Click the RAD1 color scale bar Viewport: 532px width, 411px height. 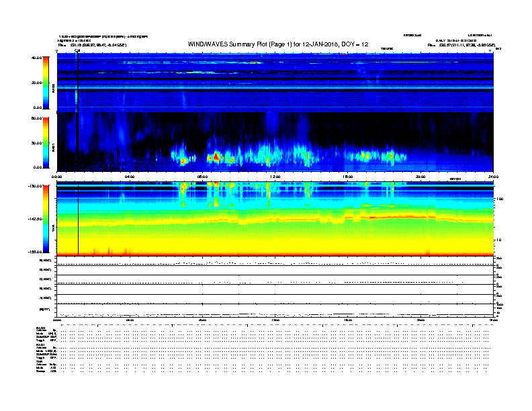[46, 143]
